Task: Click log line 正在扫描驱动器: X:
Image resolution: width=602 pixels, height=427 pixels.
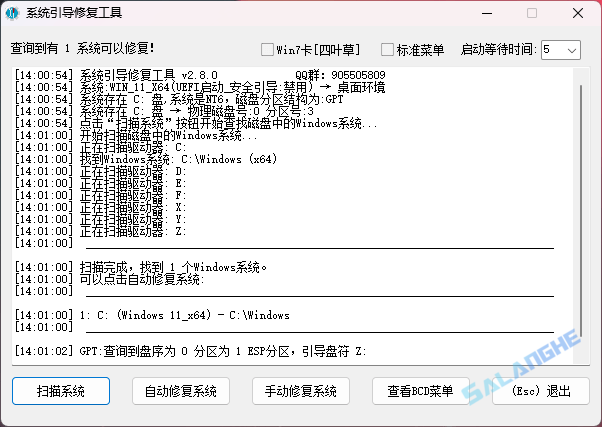Action: pyautogui.click(x=101, y=207)
